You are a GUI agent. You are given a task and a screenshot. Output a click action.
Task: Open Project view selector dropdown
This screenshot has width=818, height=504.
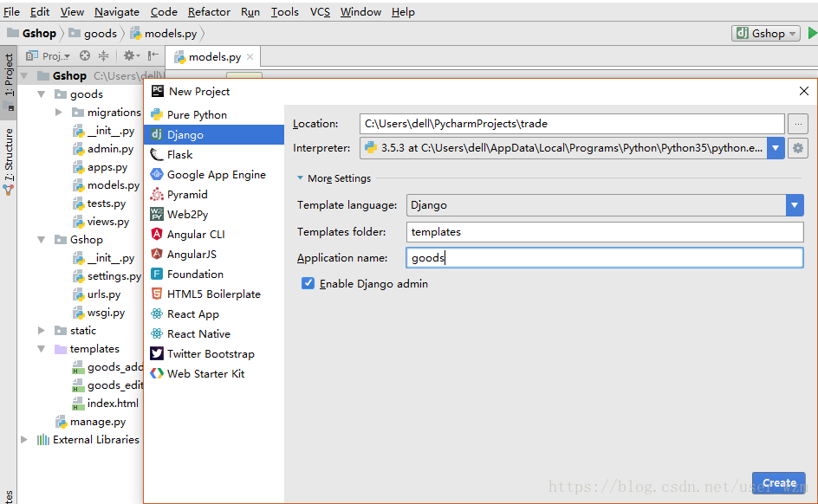(48, 55)
